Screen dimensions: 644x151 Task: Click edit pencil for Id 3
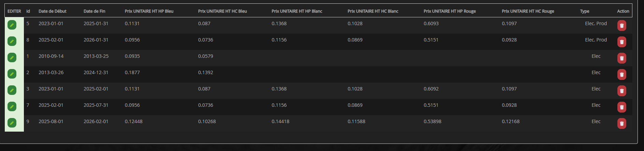pos(12,90)
